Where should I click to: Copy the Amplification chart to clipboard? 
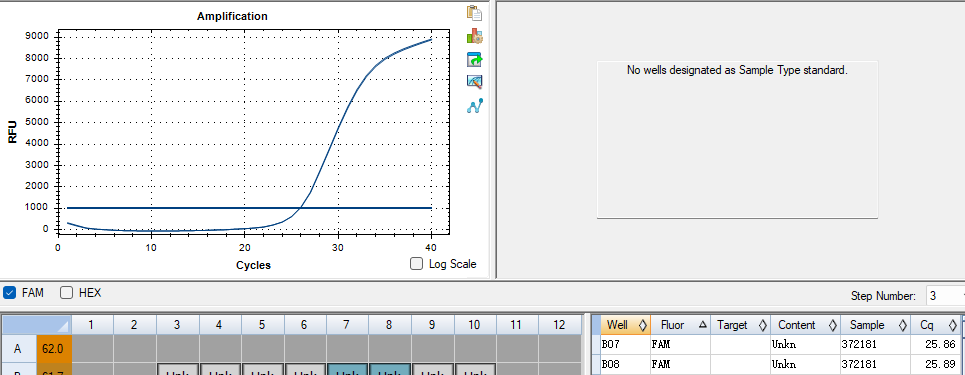(x=474, y=12)
